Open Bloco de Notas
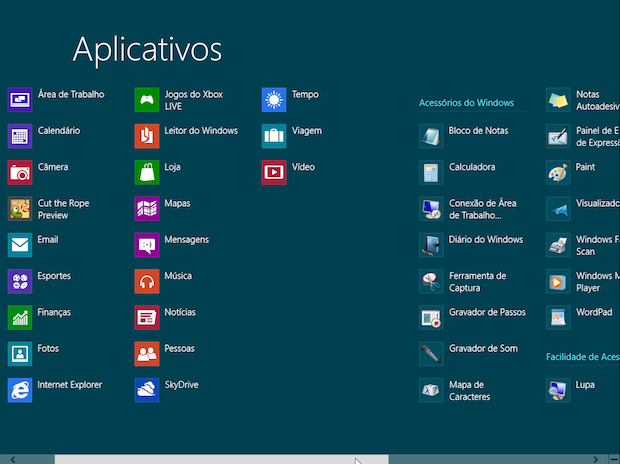620x464 pixels. point(431,136)
